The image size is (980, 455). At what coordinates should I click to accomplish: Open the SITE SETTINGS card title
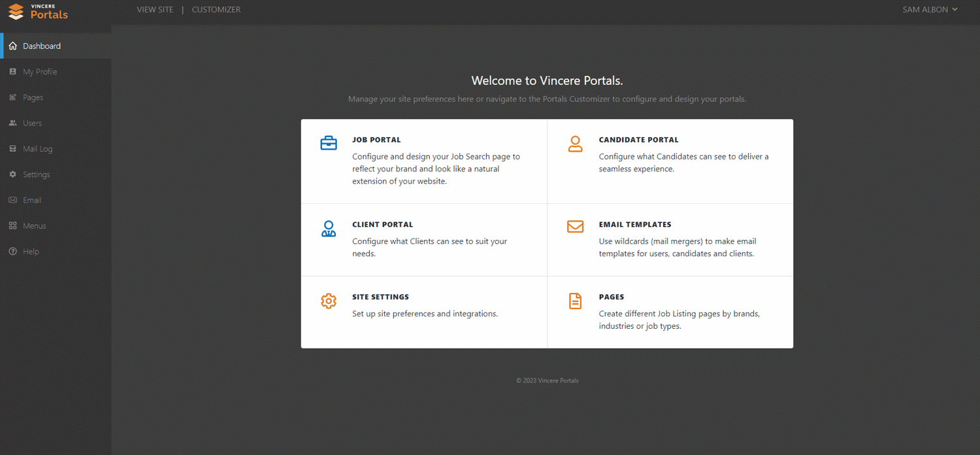[380, 297]
